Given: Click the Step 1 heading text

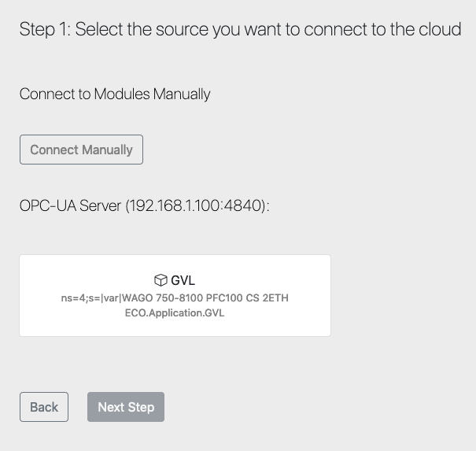Looking at the screenshot, I should coord(240,29).
